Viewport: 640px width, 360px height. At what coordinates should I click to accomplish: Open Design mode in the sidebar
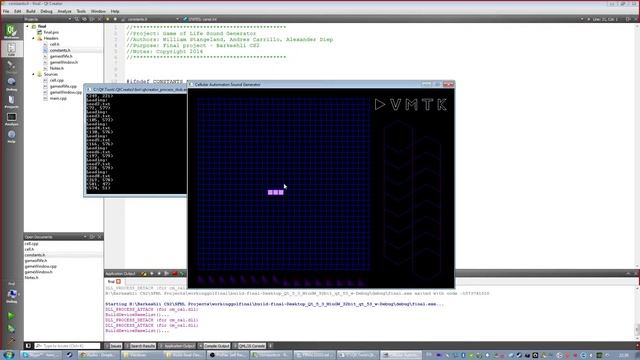[11, 67]
